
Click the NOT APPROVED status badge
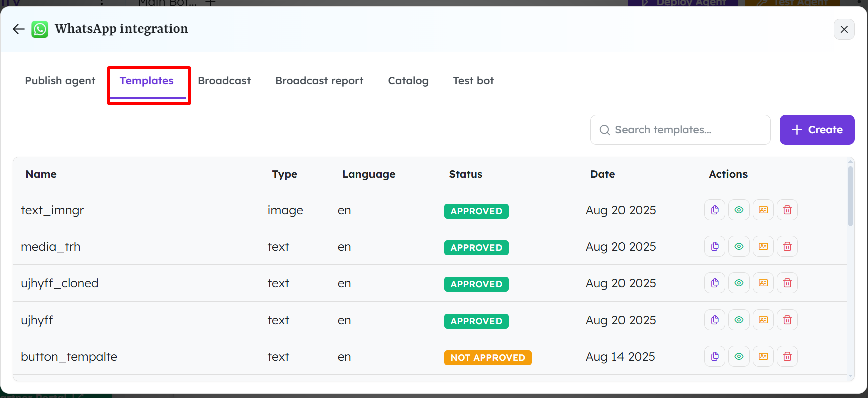488,358
